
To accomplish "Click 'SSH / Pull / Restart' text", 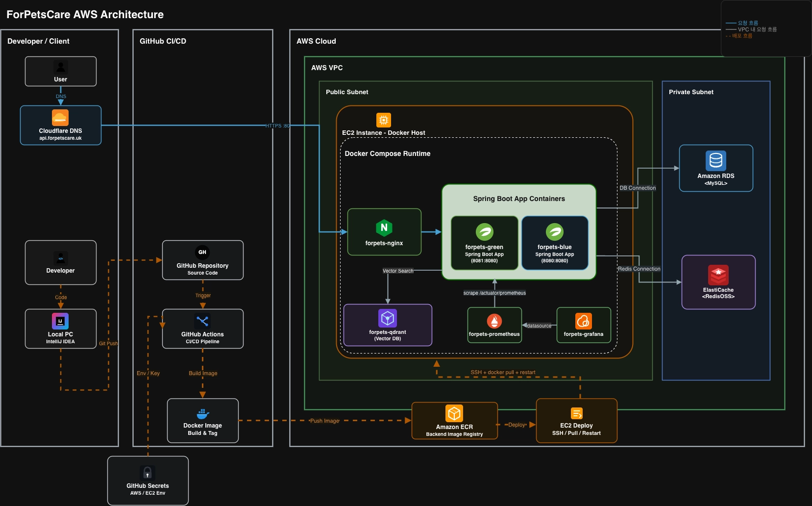I will 576,433.
